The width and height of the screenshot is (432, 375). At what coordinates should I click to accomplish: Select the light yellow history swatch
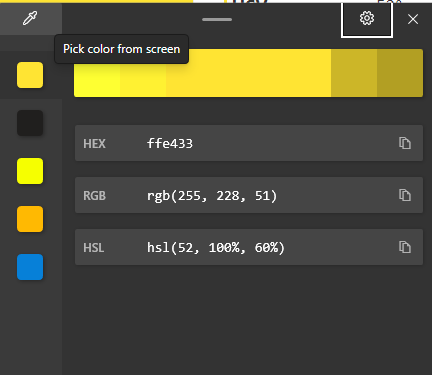(x=30, y=75)
